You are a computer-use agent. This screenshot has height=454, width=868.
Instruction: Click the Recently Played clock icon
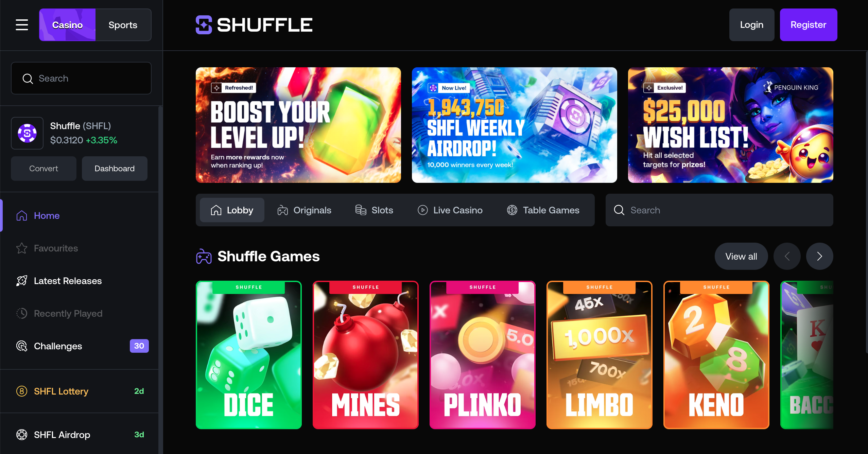(x=22, y=314)
